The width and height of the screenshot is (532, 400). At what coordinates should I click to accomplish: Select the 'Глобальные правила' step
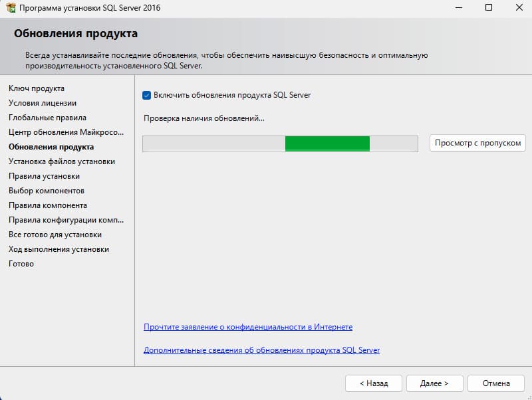click(47, 118)
